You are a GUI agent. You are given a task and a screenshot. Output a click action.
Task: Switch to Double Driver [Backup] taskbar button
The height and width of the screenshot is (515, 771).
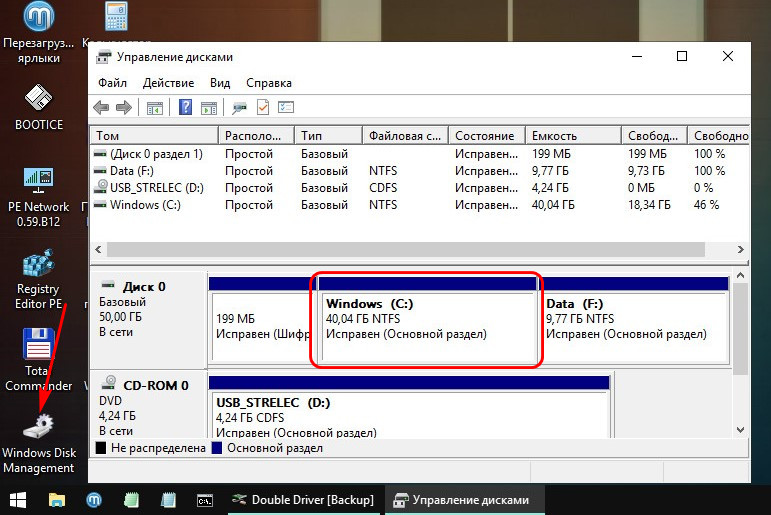[303, 500]
